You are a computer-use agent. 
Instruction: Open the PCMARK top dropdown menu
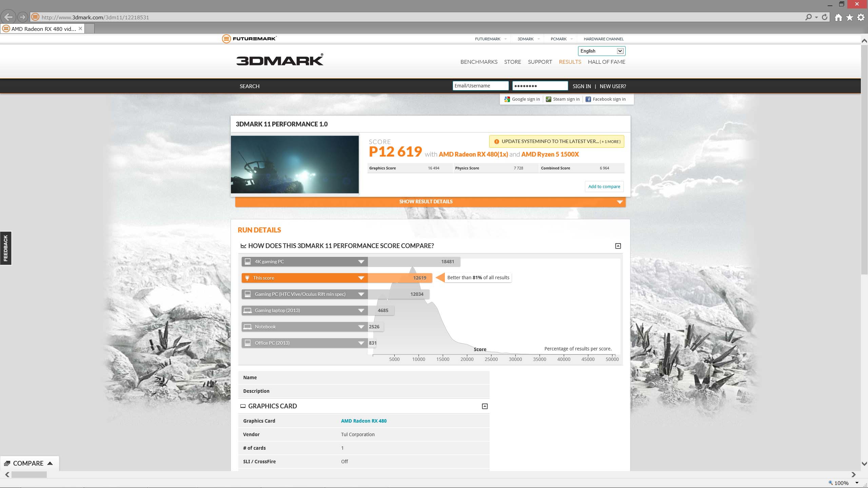561,39
